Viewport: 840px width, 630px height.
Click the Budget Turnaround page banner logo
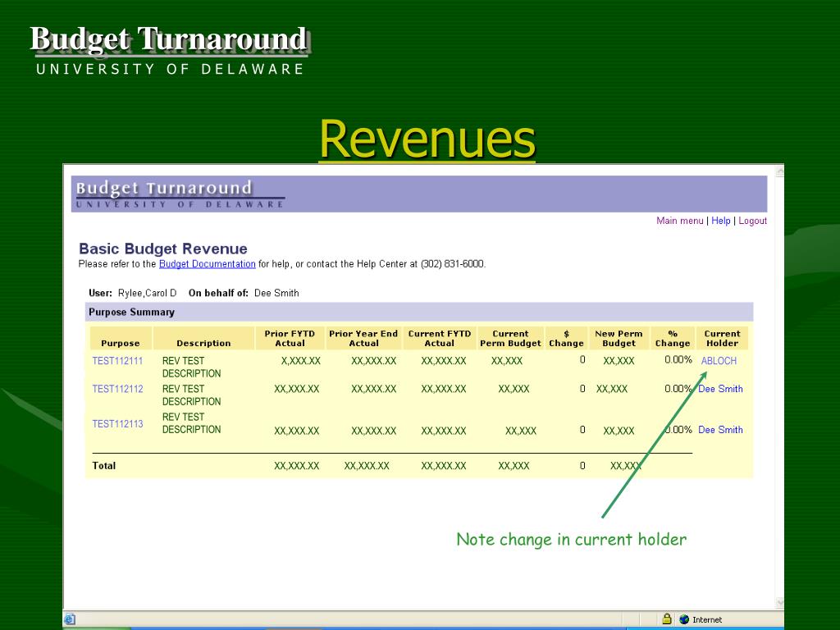pyautogui.click(x=180, y=194)
